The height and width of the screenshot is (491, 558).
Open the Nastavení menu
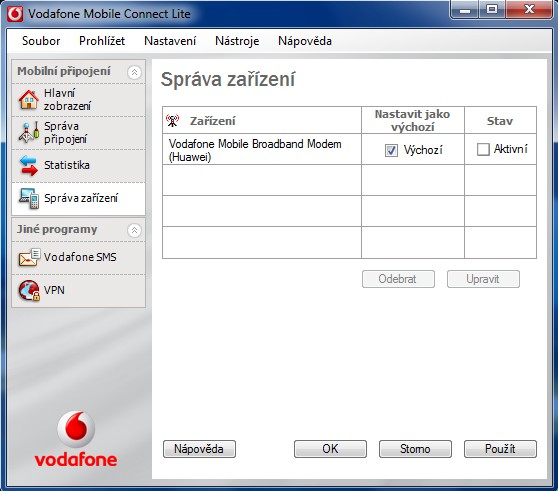tap(170, 41)
